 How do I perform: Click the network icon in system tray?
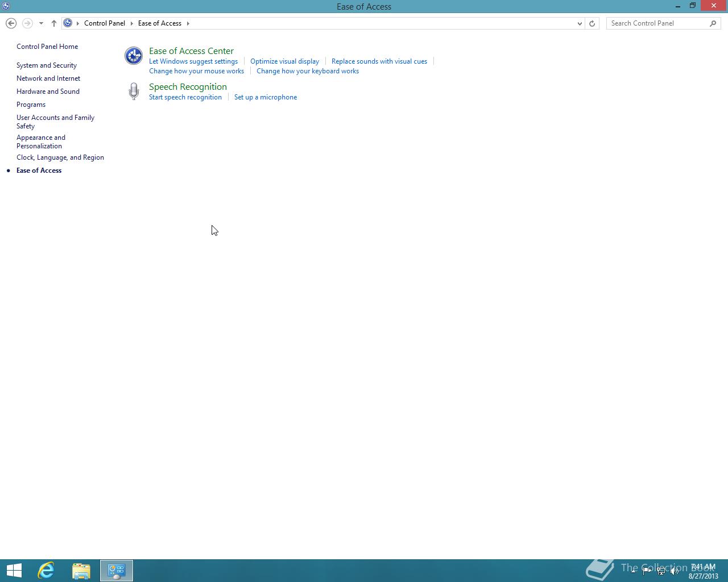click(x=661, y=571)
